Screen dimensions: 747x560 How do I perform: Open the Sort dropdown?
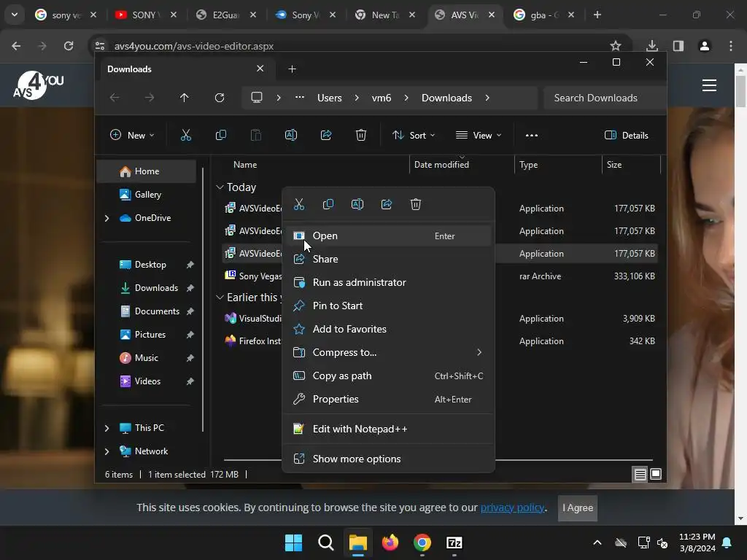413,135
